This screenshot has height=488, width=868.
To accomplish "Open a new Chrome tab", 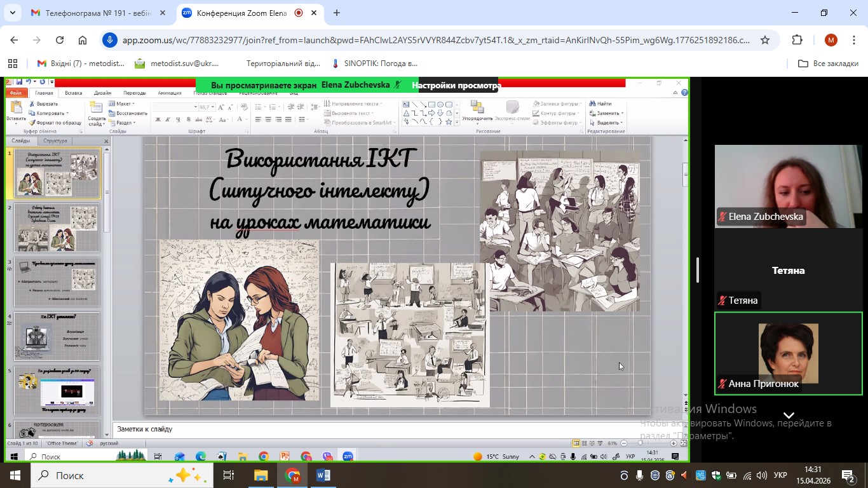I will tap(336, 13).
